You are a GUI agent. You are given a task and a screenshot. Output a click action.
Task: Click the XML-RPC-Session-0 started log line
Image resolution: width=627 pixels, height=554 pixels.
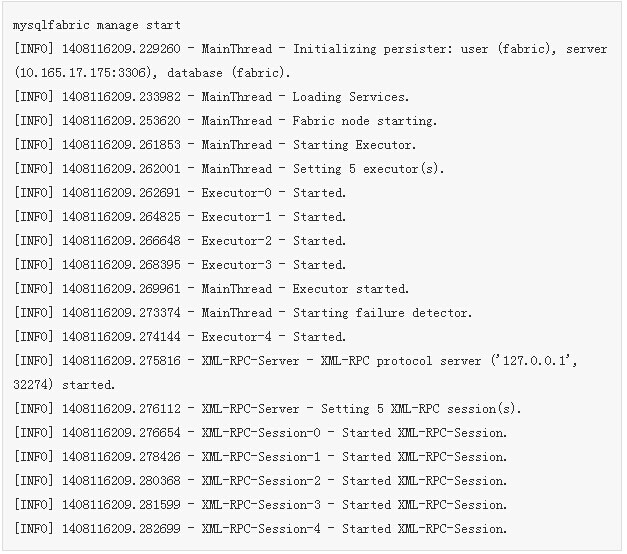(261, 433)
